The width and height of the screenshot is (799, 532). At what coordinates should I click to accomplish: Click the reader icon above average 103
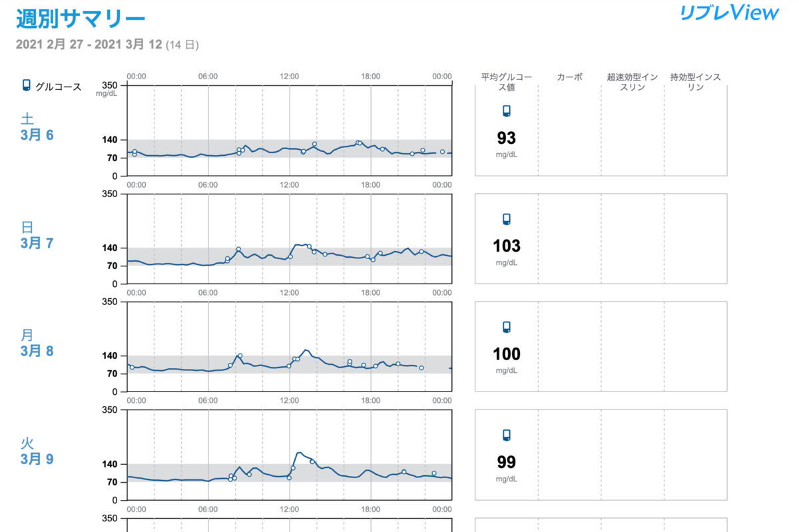click(x=507, y=220)
